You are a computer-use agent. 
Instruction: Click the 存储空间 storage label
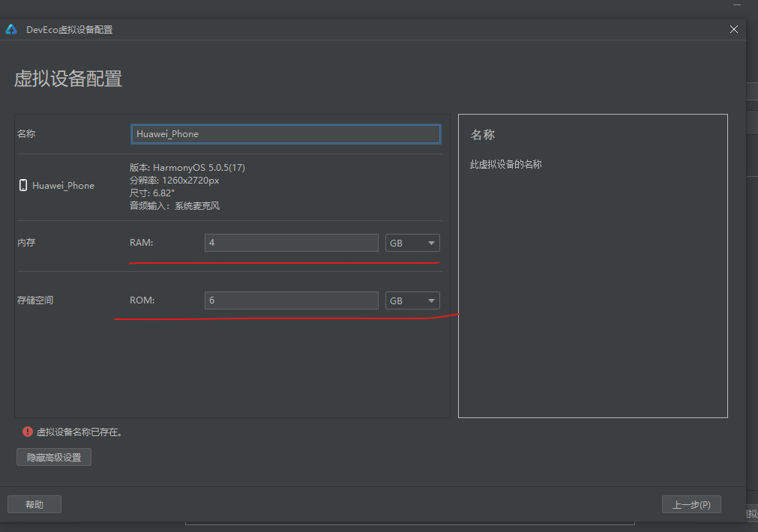click(x=35, y=300)
